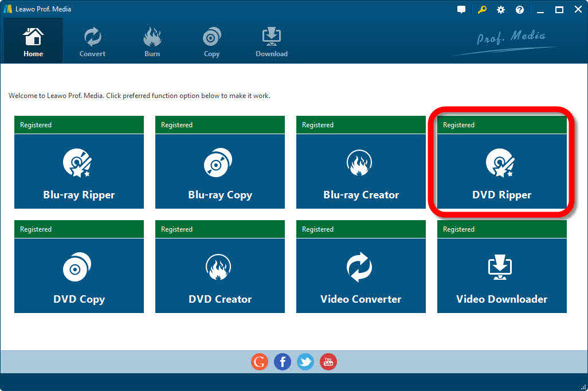
Task: Click the Blu-ray Creator flame icon
Action: (359, 163)
